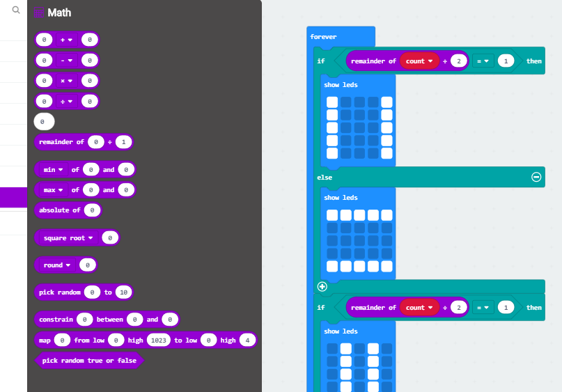Edit first value of constrain block
The image size is (562, 392).
pyautogui.click(x=84, y=320)
